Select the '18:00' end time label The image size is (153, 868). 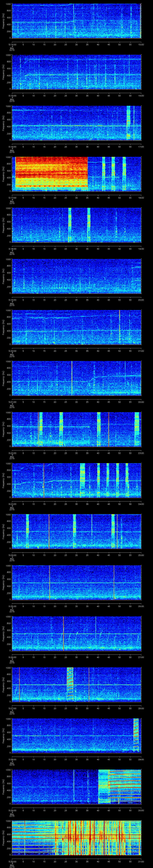click(141, 198)
